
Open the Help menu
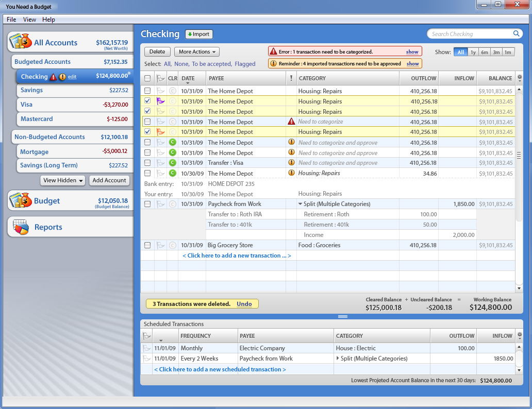48,20
